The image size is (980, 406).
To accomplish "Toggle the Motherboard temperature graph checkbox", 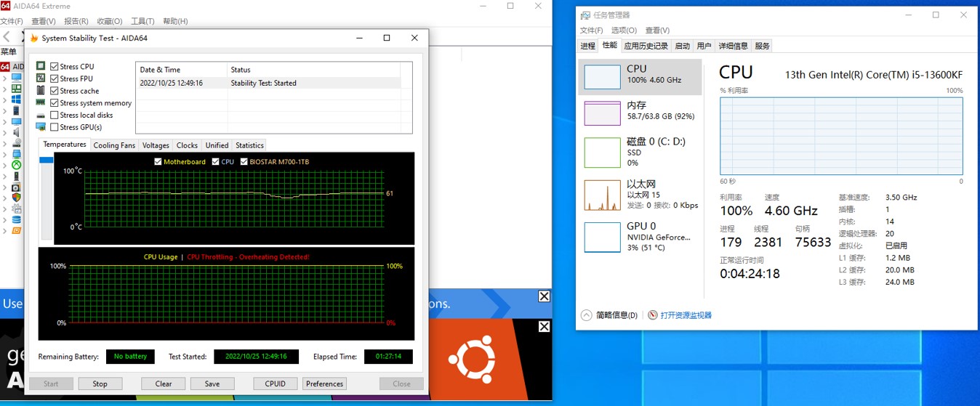I will (158, 162).
